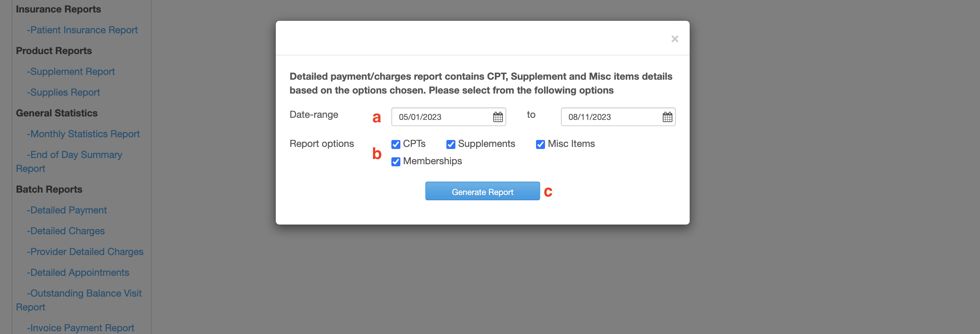Uncheck the Supplements checkbox
The image size is (980, 334).
(451, 144)
